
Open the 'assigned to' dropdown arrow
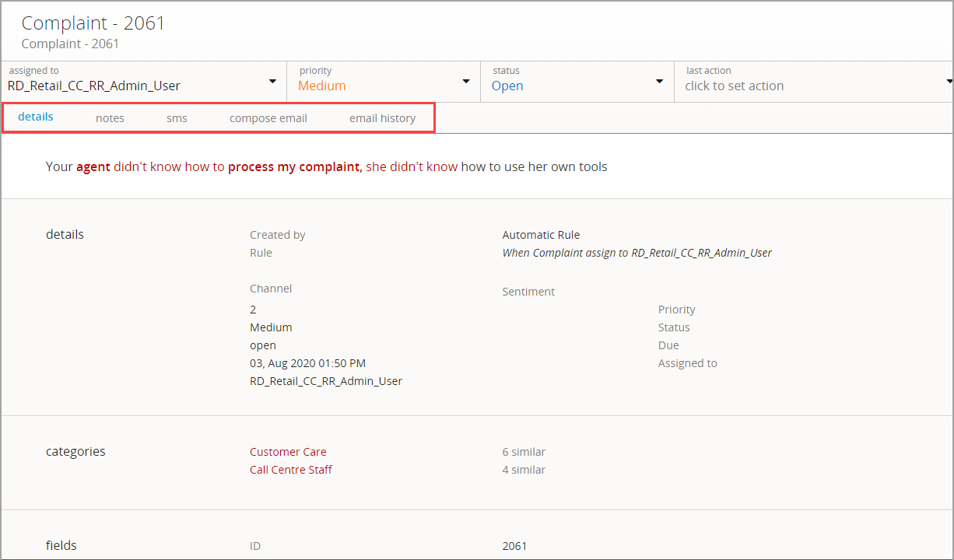click(272, 82)
